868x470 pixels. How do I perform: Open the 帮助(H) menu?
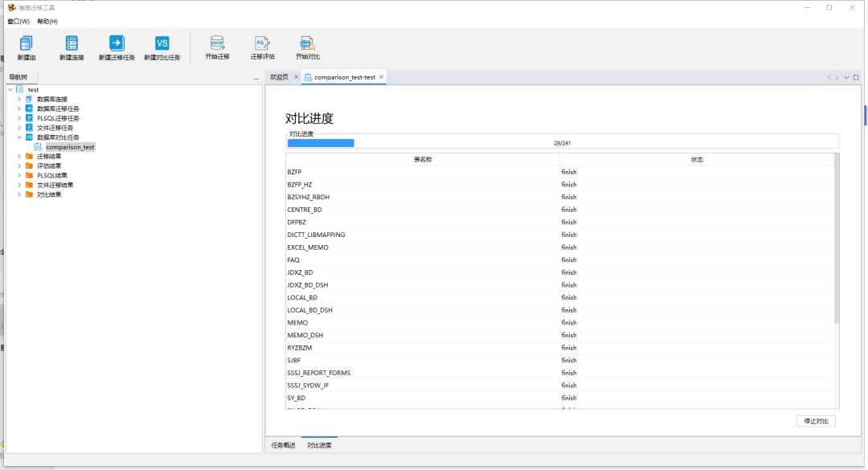pos(47,21)
